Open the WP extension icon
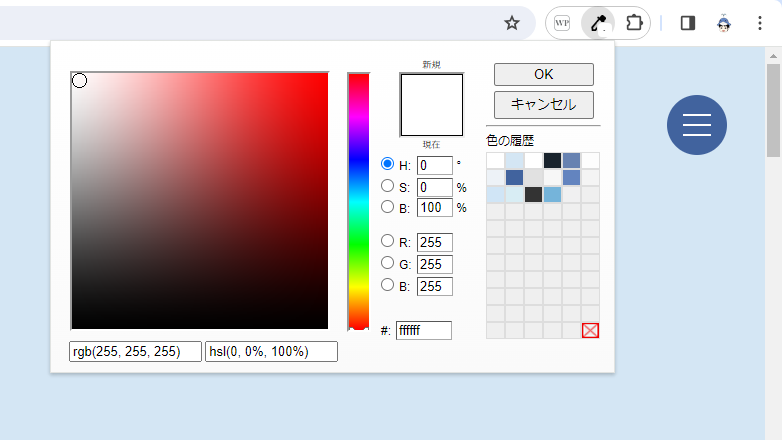The height and width of the screenshot is (440, 782). pyautogui.click(x=562, y=23)
